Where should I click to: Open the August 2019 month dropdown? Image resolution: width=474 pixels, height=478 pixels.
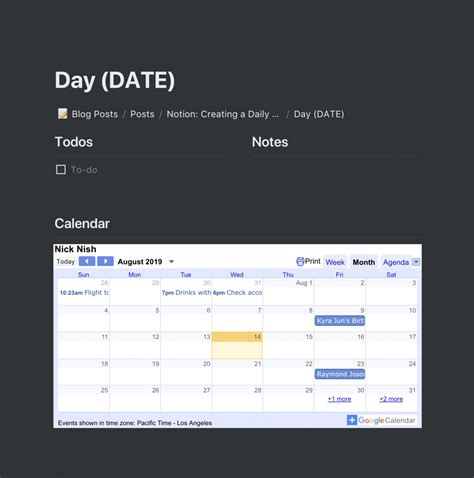pos(171,262)
